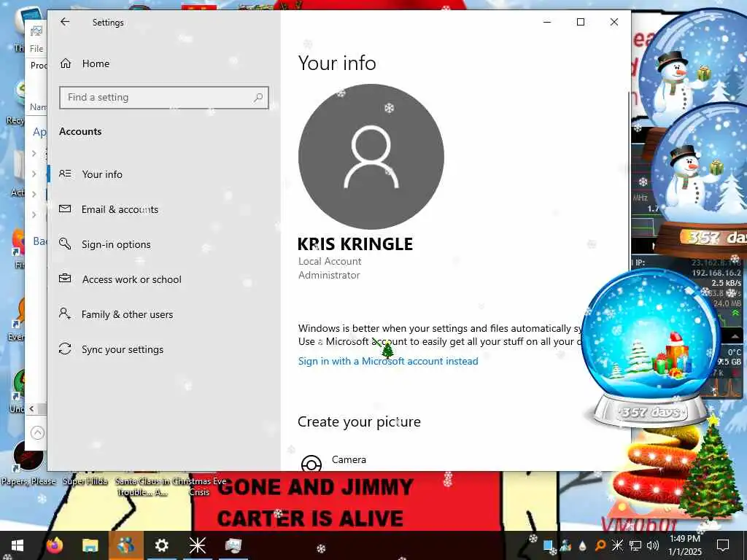Click the KRIS KRINGLE account name

click(355, 244)
